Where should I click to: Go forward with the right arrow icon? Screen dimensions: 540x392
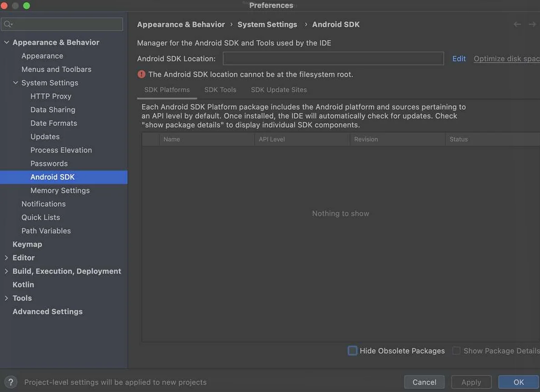(532, 24)
